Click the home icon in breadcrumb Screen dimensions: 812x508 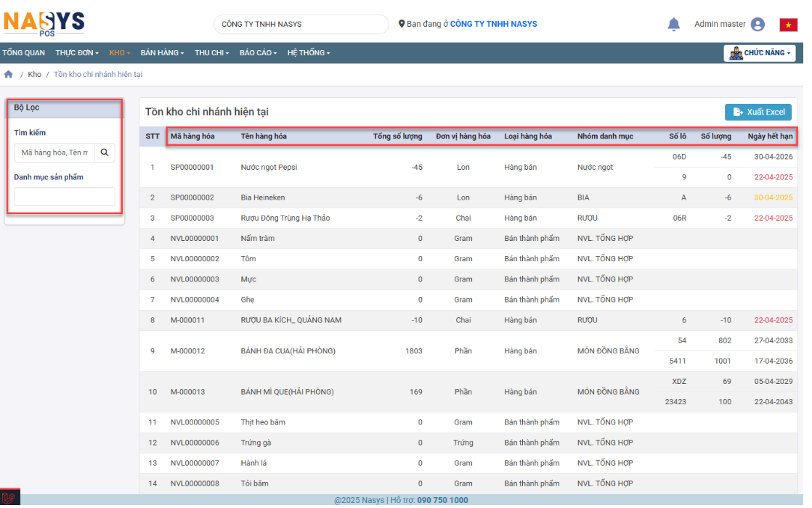(x=9, y=75)
